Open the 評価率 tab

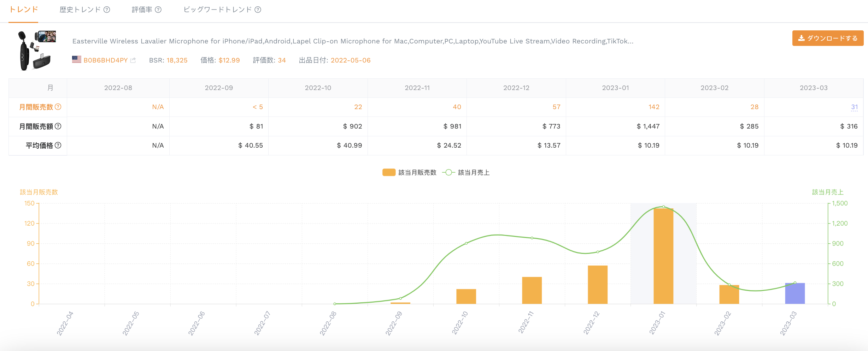(x=142, y=10)
